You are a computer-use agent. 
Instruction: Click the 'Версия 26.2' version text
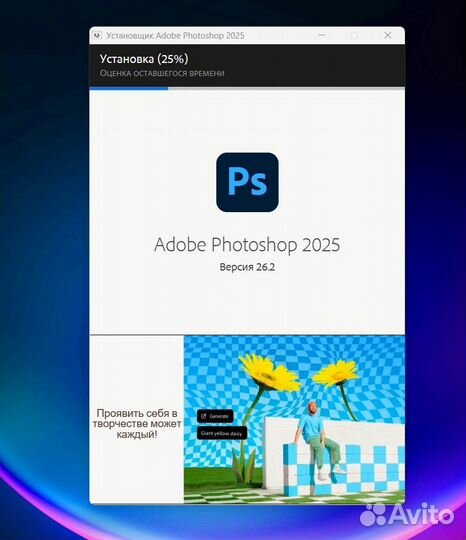(x=247, y=267)
